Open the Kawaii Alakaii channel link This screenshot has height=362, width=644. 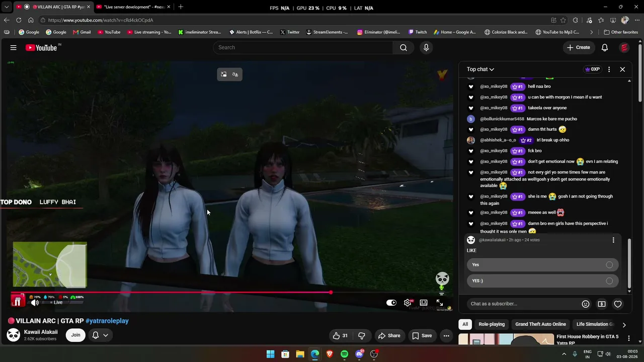[x=41, y=332]
